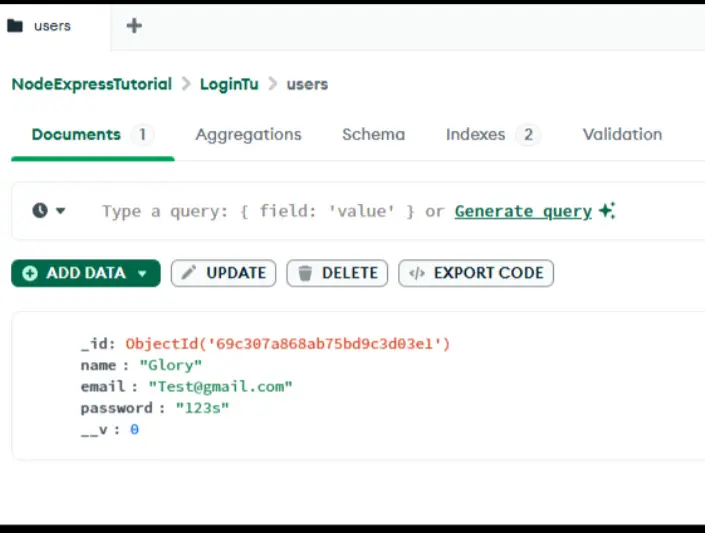Click the Documents count badge 1
Viewport: 705px width, 533px height.
pos(142,134)
